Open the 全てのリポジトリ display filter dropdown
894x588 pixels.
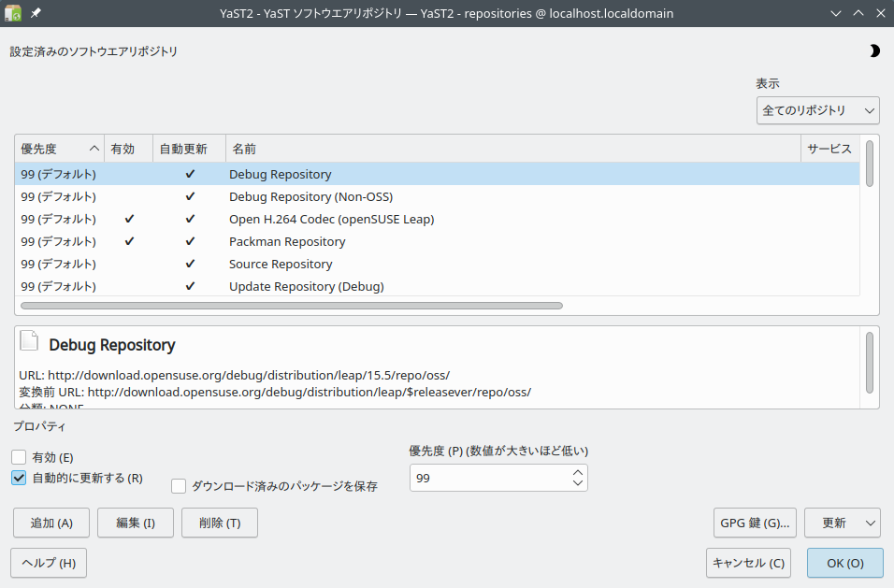point(817,110)
